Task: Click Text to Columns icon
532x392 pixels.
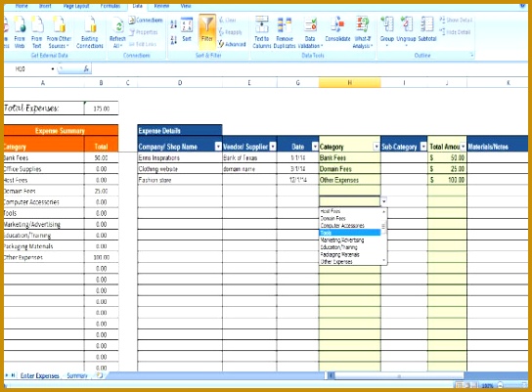Action: [x=261, y=32]
